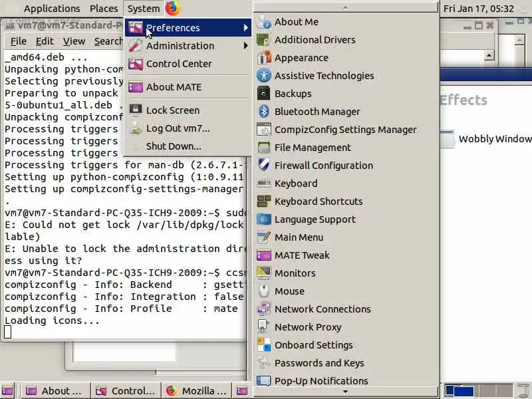The image size is (532, 399).
Task: Switch to Mozilla taskbar window
Action: tap(197, 391)
